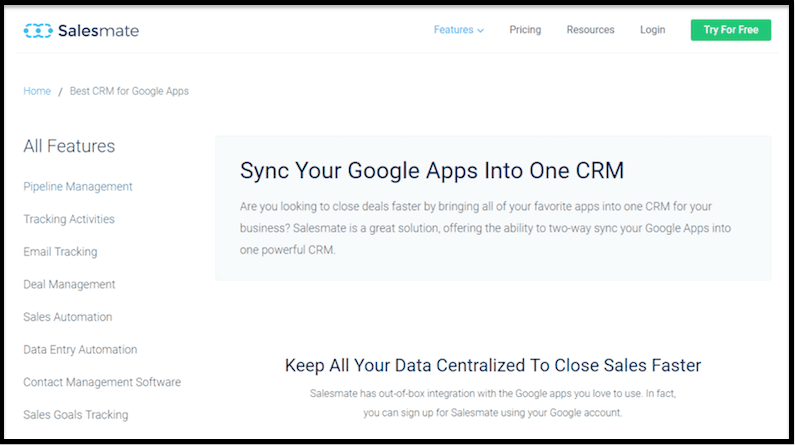The image size is (795, 445).
Task: Select the Best CRM for Google Apps breadcrumb
Action: pos(129,91)
